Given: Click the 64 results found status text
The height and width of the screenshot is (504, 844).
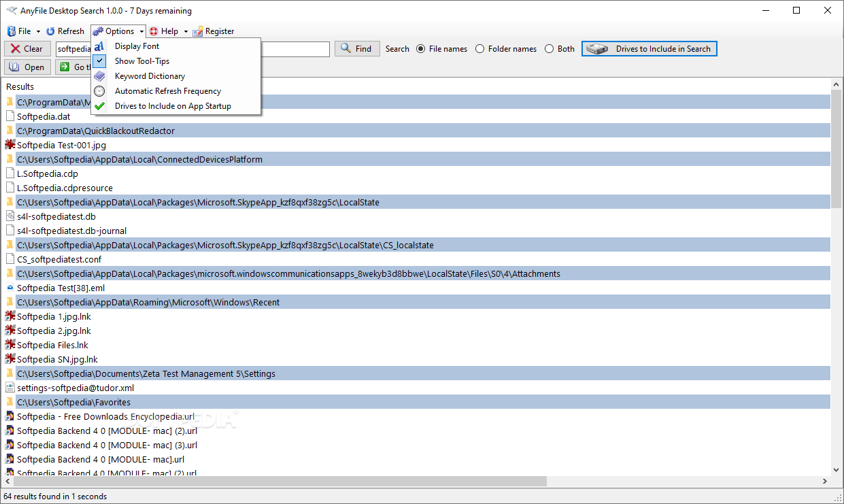Looking at the screenshot, I should tap(55, 497).
